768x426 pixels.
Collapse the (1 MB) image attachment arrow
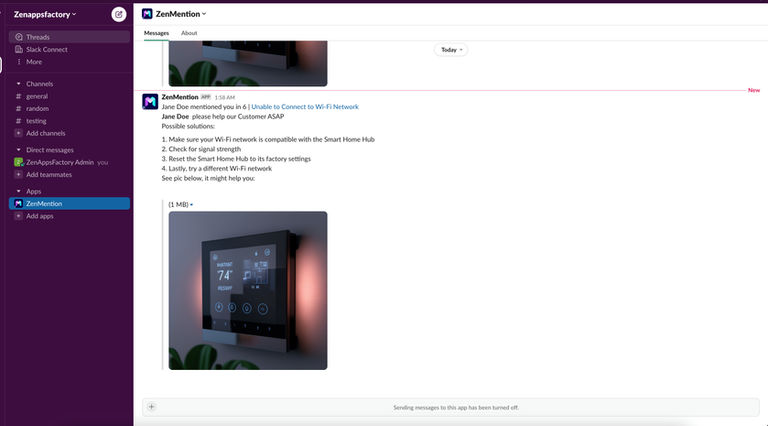click(192, 205)
